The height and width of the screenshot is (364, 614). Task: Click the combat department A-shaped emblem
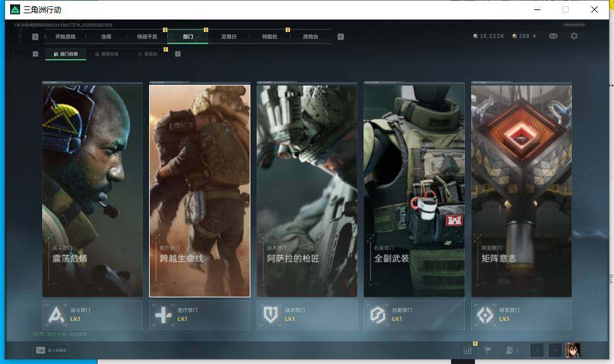click(x=56, y=315)
